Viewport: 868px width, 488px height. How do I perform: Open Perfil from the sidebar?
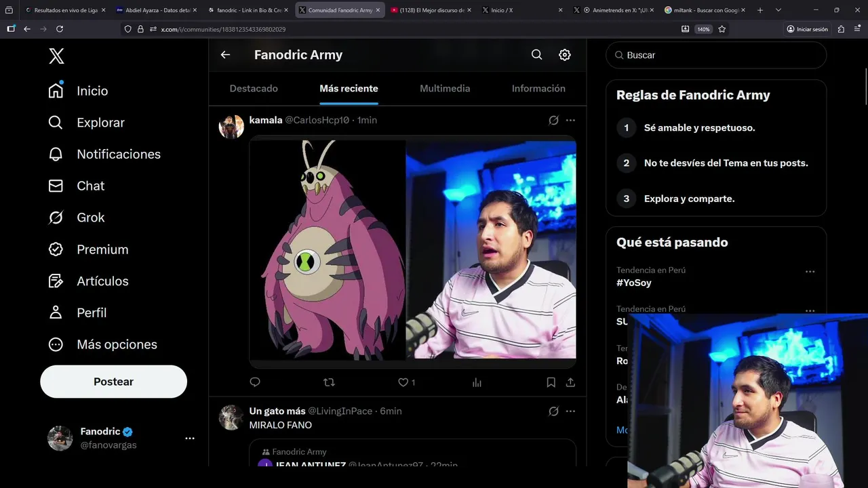[x=77, y=312]
